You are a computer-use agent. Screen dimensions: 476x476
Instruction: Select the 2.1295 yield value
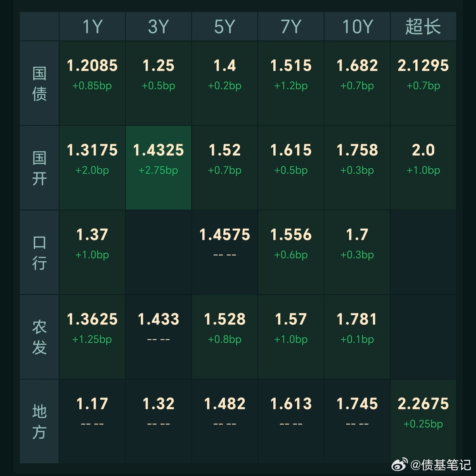(x=423, y=66)
